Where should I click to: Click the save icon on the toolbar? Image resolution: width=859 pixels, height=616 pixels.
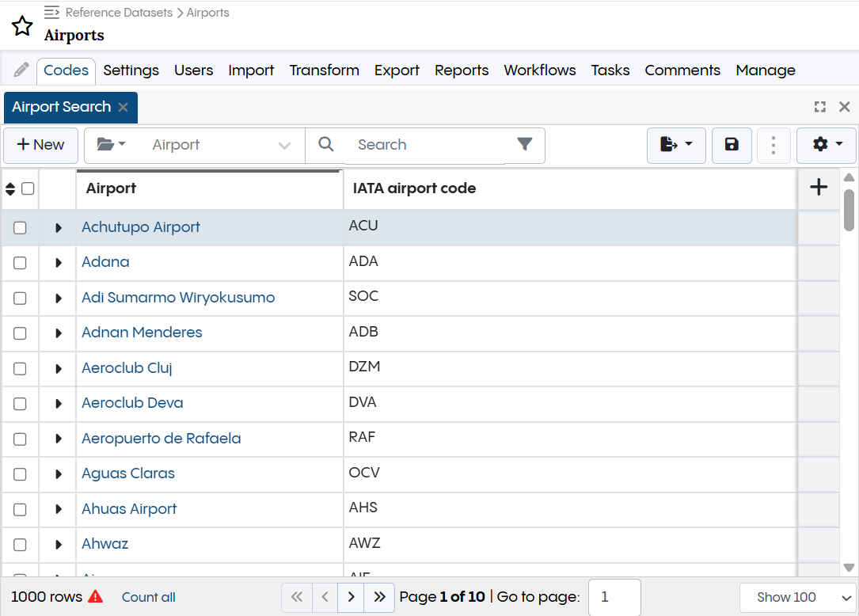click(730, 145)
